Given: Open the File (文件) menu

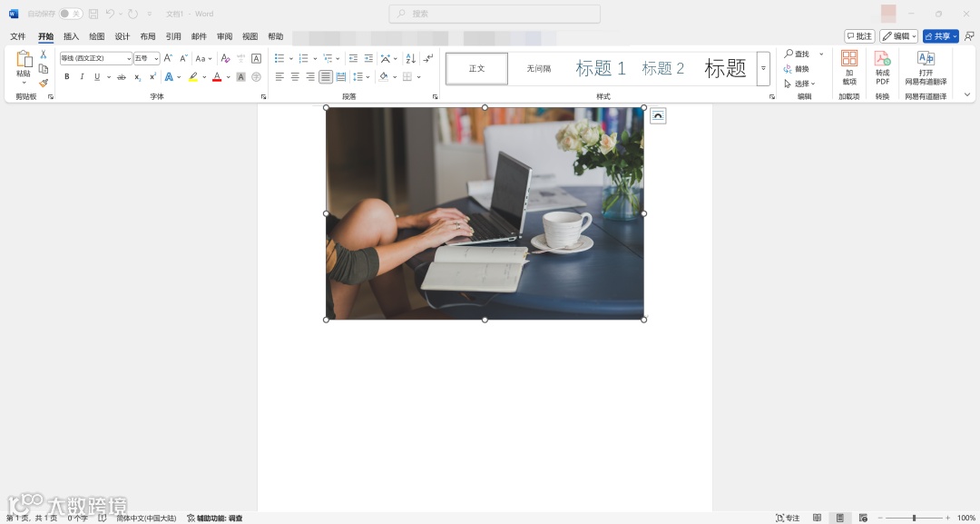Looking at the screenshot, I should [x=18, y=36].
